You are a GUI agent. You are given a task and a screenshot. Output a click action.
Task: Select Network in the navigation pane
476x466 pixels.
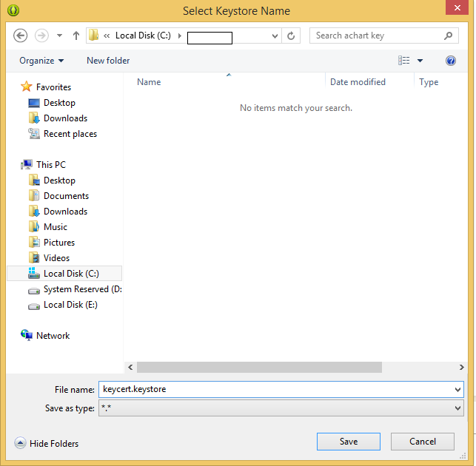pyautogui.click(x=53, y=336)
